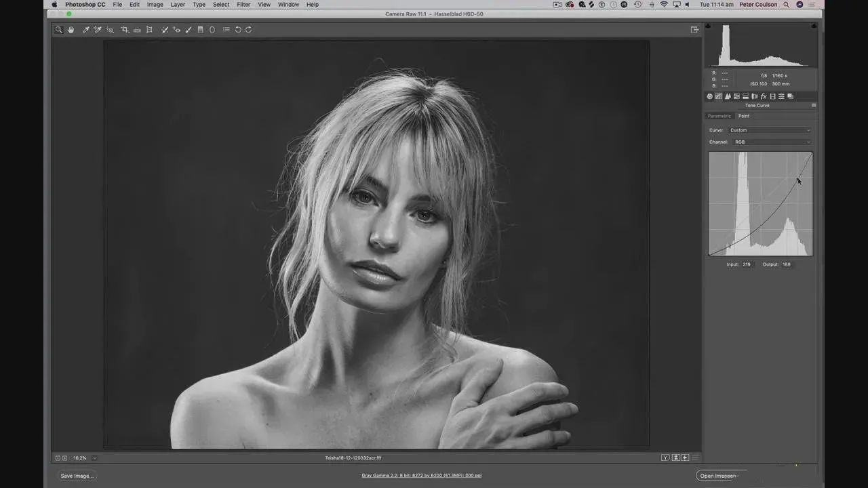Click the control point on the tone curve
This screenshot has width=868, height=488.
[797, 179]
